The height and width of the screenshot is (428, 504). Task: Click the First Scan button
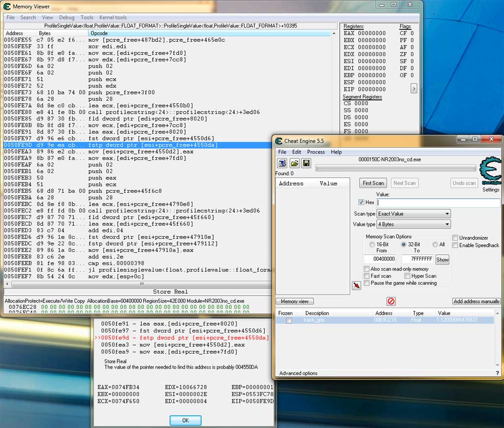coord(373,183)
